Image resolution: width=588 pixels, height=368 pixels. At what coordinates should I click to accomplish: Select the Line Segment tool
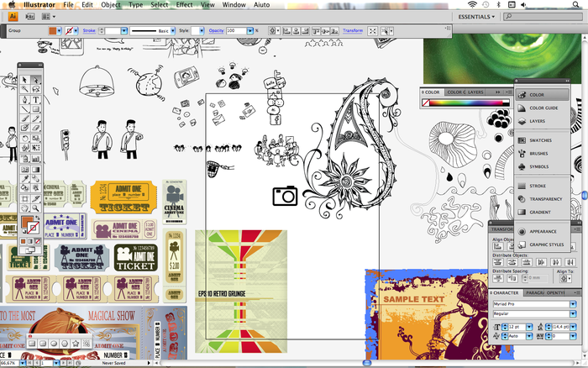click(x=24, y=109)
